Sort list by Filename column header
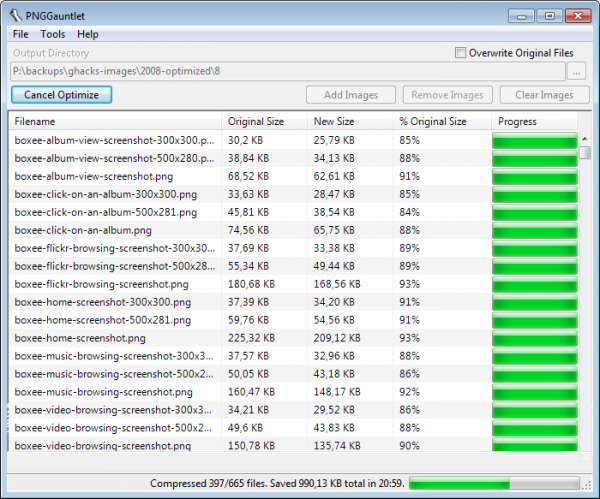 115,122
